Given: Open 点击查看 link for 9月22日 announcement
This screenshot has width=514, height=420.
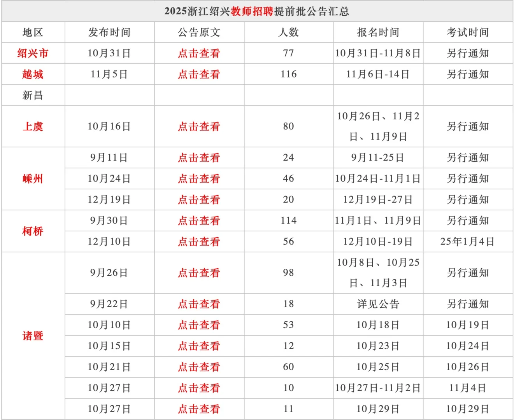Looking at the screenshot, I should point(199,304).
